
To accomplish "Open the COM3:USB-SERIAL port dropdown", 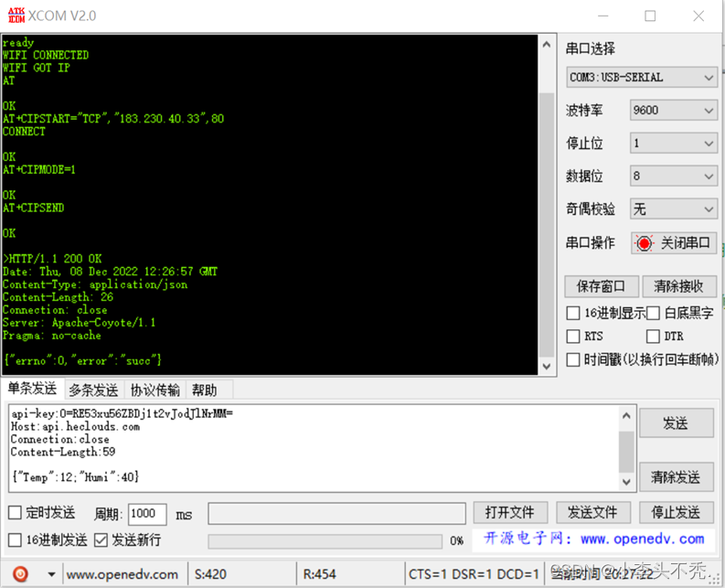I will [x=642, y=77].
